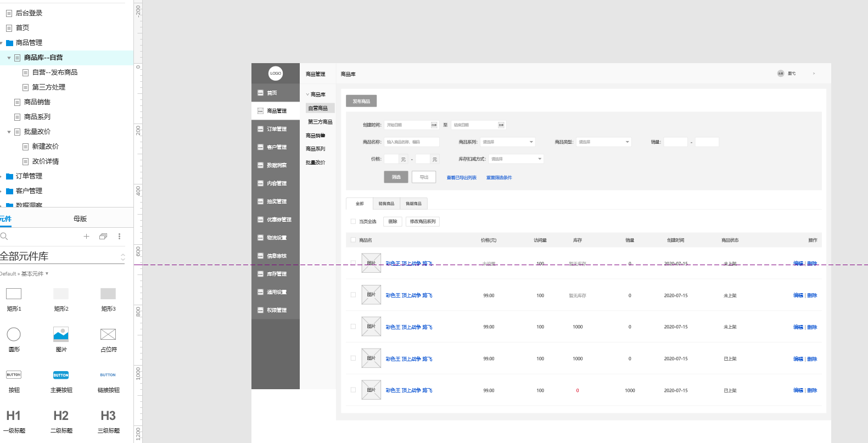The image size is (868, 443).
Task: Select the 矩形2 widget in the library
Action: tap(61, 299)
